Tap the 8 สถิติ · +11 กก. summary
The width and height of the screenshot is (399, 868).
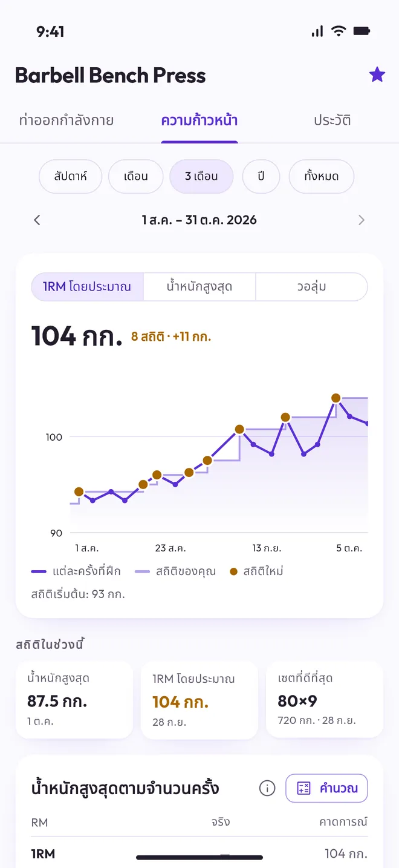pyautogui.click(x=171, y=337)
